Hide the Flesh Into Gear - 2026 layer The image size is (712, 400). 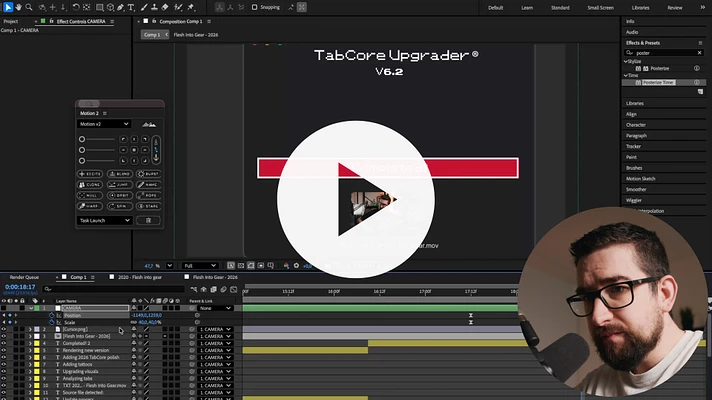(4, 336)
